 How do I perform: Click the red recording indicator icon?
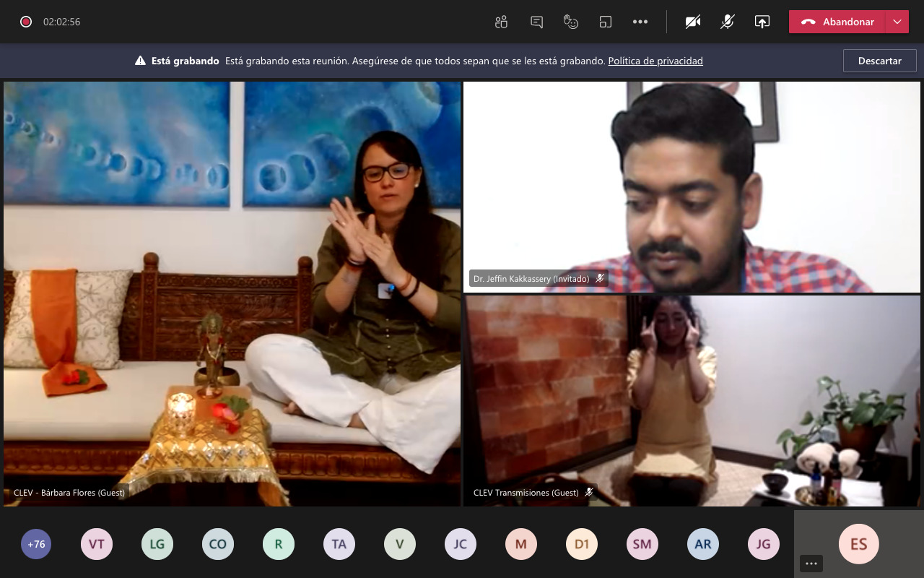pyautogui.click(x=26, y=22)
